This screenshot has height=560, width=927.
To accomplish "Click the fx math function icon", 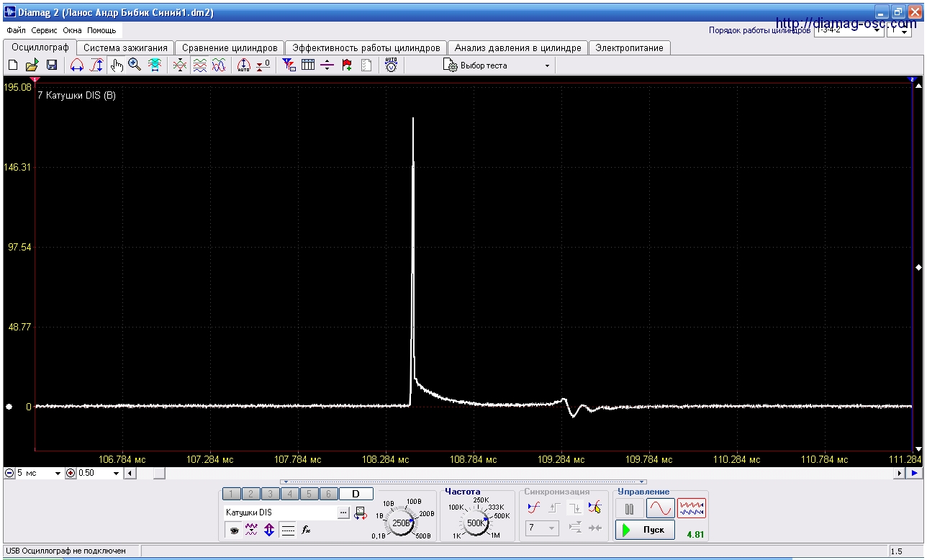I will click(306, 530).
